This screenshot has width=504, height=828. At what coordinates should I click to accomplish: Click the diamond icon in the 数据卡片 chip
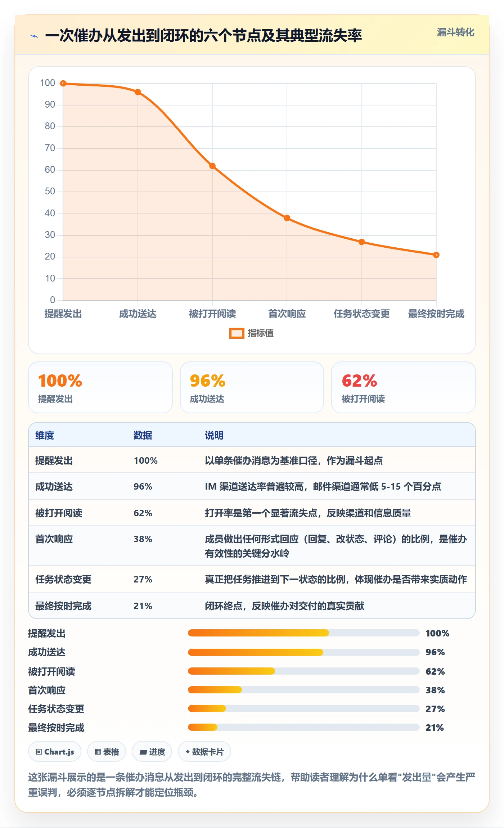click(x=188, y=752)
